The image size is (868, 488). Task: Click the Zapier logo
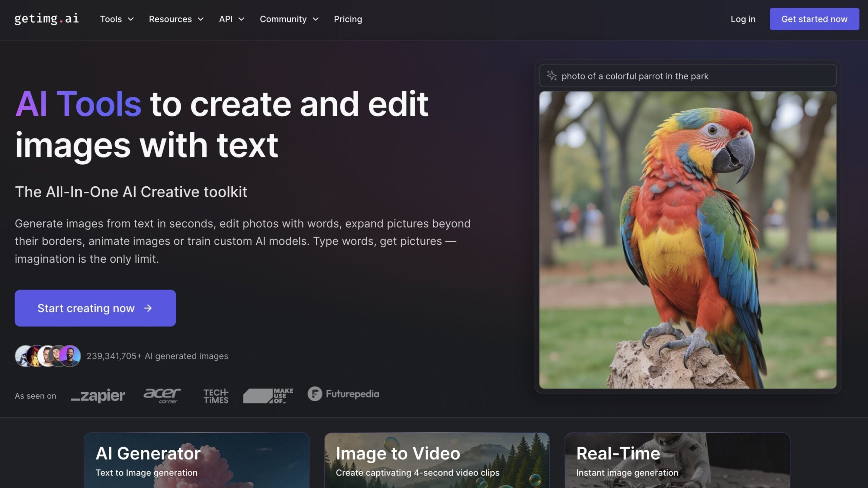click(x=98, y=396)
